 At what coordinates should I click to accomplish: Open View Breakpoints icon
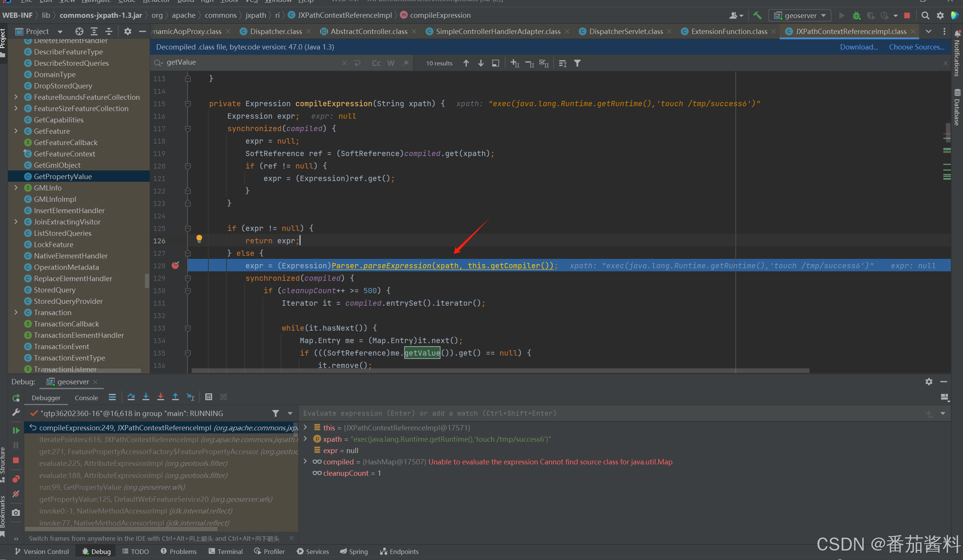click(16, 479)
